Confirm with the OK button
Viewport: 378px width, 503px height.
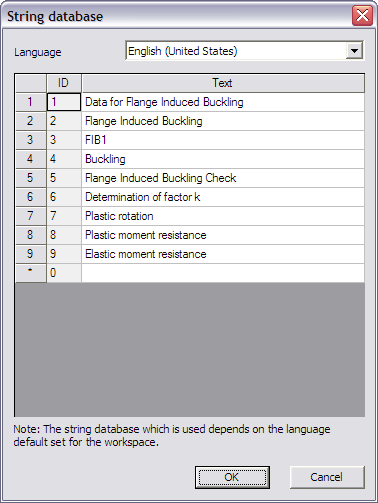(x=232, y=477)
